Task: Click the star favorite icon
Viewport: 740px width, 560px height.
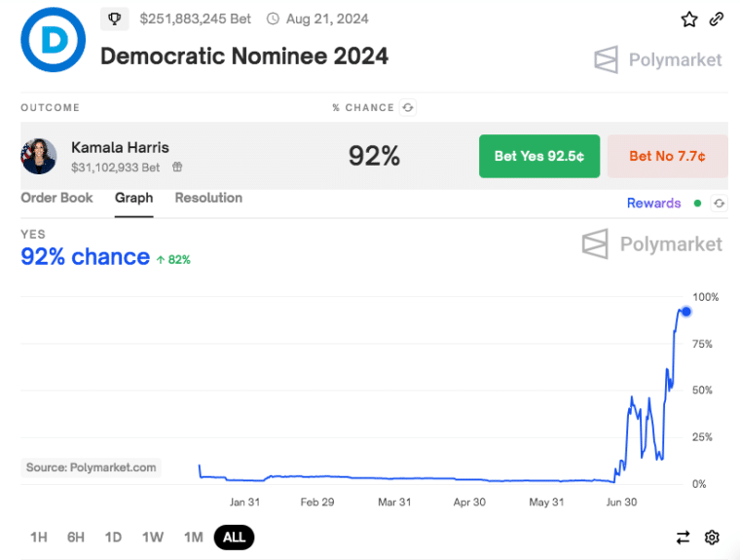Action: tap(689, 19)
